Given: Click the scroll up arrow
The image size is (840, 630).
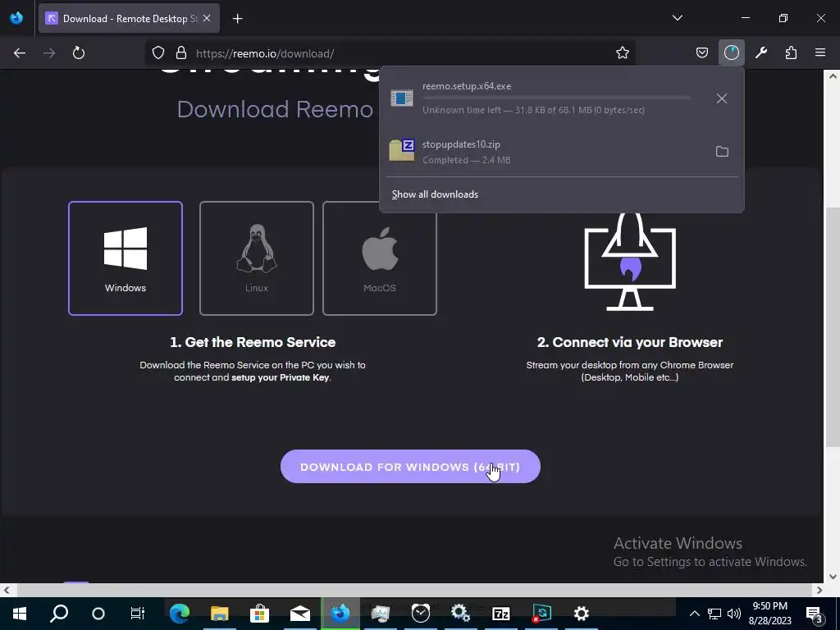Looking at the screenshot, I should (x=833, y=76).
